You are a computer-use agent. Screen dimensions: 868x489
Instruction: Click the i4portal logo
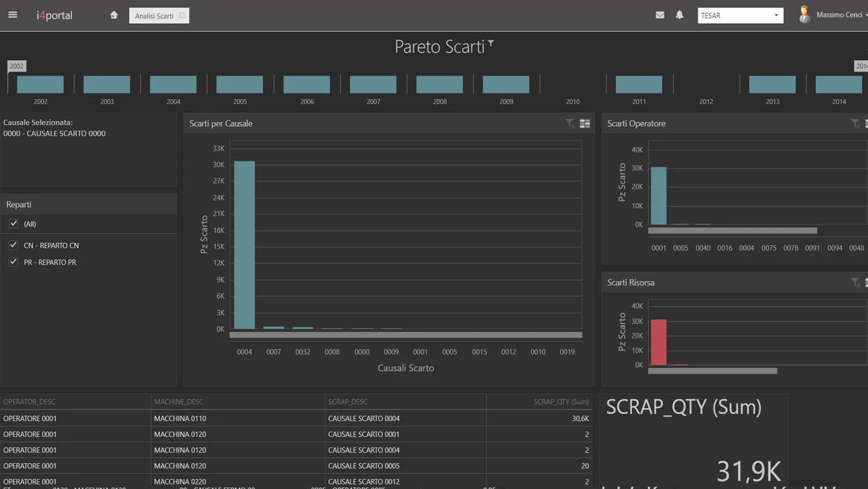click(54, 16)
